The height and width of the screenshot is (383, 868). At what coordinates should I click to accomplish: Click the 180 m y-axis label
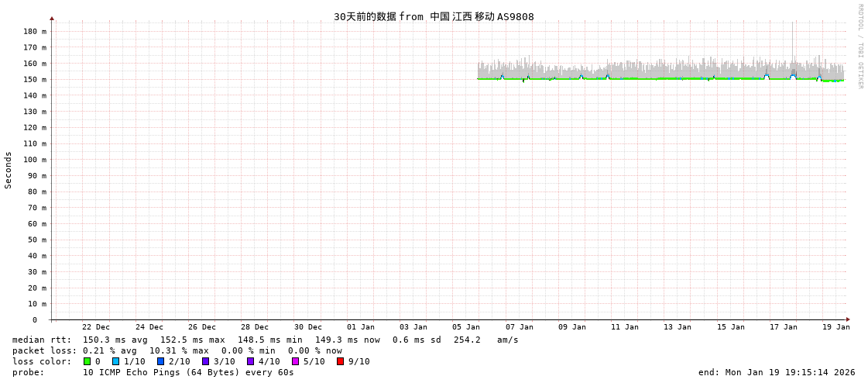[x=34, y=32]
